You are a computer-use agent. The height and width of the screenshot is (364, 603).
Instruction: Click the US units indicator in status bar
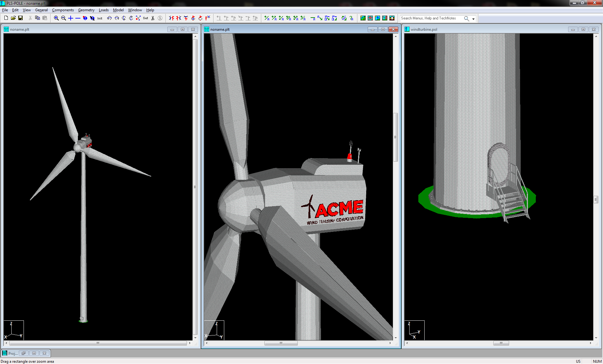(x=578, y=361)
